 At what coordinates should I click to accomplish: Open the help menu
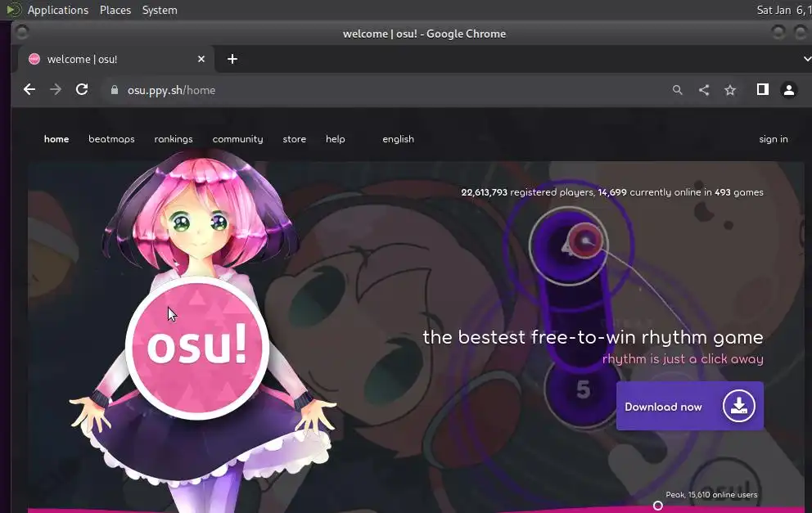(335, 139)
